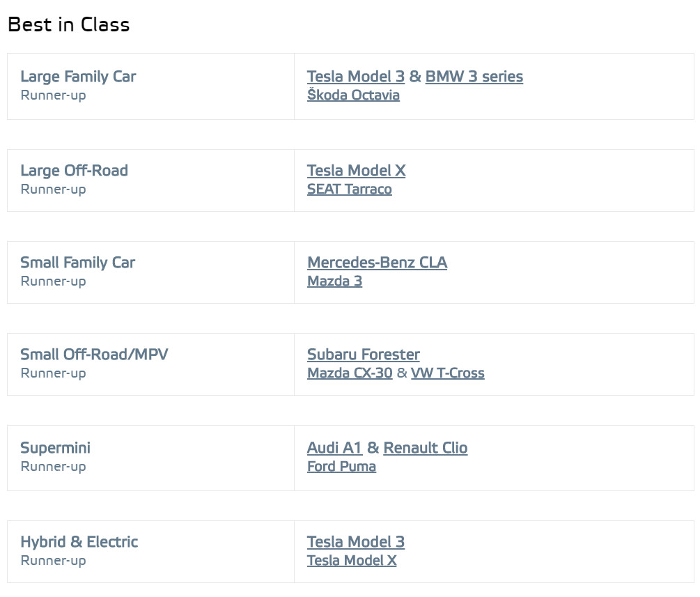
Task: Open the Ford Puma runner-up link
Action: pos(341,466)
